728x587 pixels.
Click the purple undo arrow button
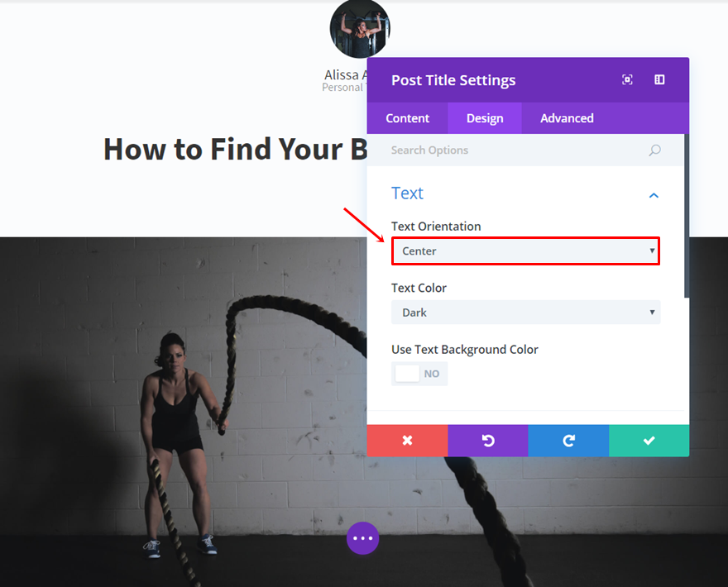pos(488,441)
